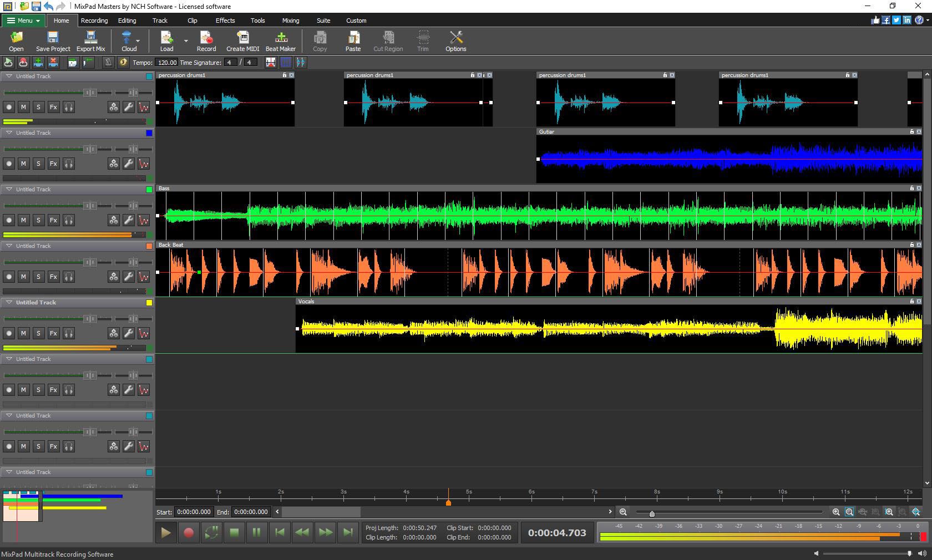Open the Mixing tab
Screen dimensions: 932x560
point(290,21)
